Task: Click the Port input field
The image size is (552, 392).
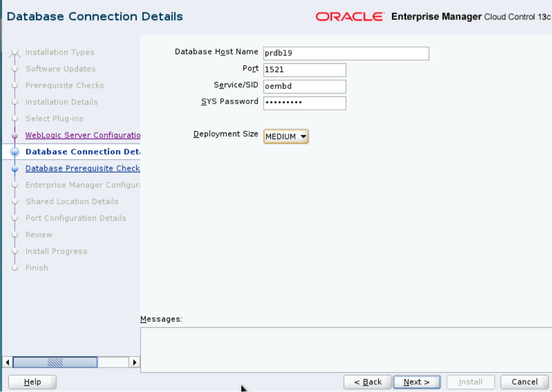Action: (305, 70)
